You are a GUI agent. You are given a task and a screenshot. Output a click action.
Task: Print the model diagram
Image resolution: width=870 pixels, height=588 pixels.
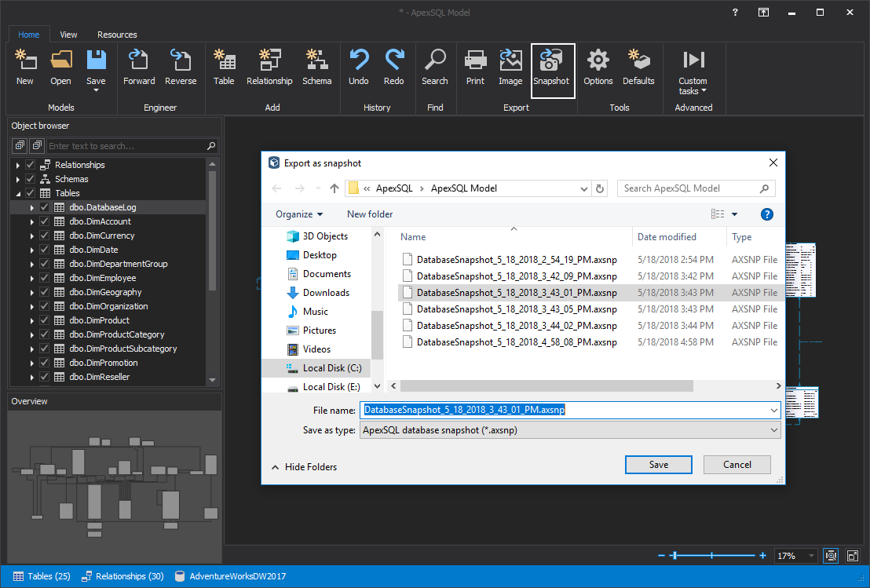pos(475,67)
